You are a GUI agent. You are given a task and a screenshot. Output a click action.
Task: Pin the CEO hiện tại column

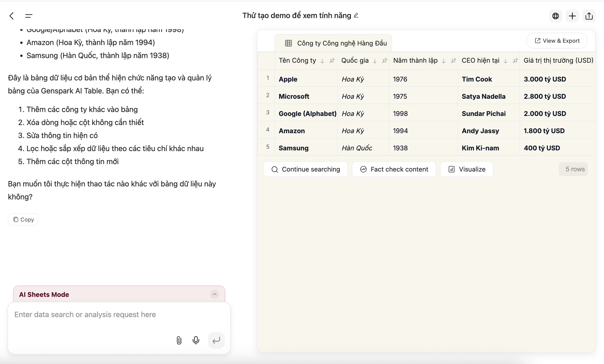point(515,61)
